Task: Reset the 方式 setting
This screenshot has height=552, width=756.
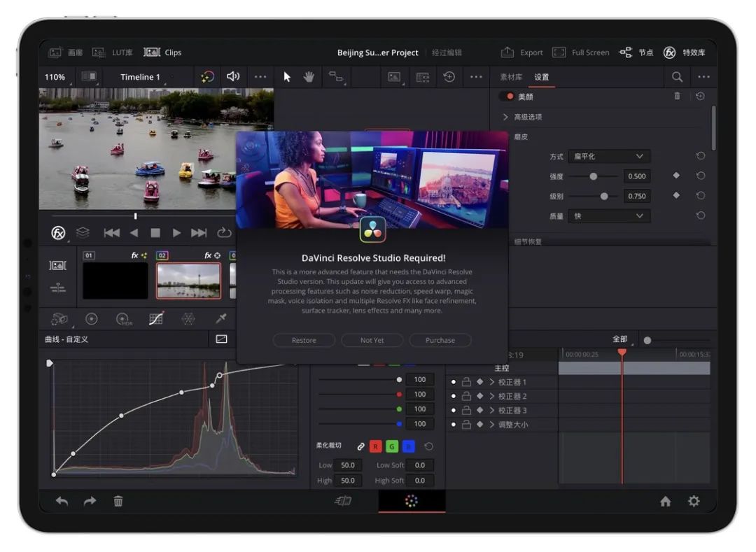Action: [x=701, y=156]
